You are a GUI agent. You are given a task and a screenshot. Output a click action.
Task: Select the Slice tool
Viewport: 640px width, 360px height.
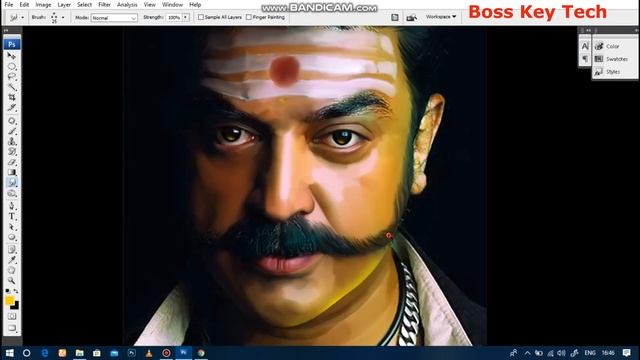click(12, 108)
